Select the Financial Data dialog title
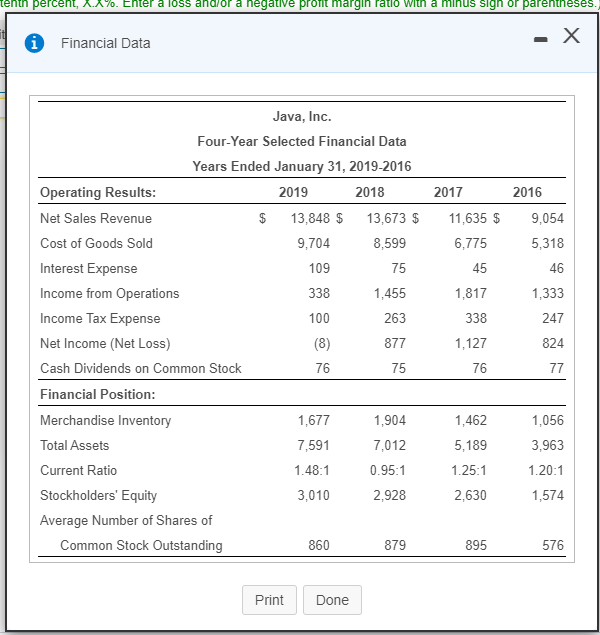This screenshot has width=600, height=635. click(x=106, y=43)
